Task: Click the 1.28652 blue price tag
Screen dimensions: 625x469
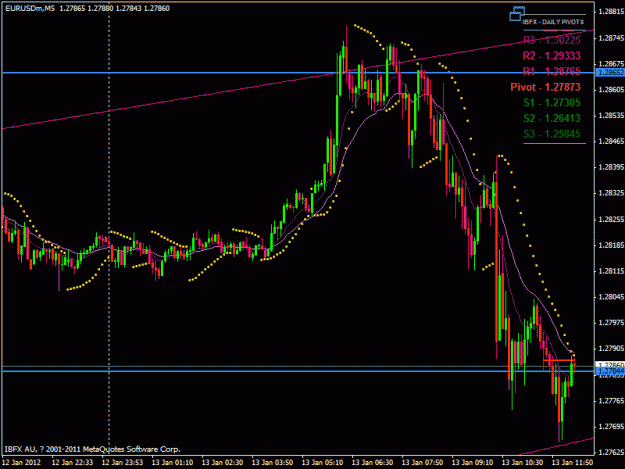Action: [x=610, y=73]
